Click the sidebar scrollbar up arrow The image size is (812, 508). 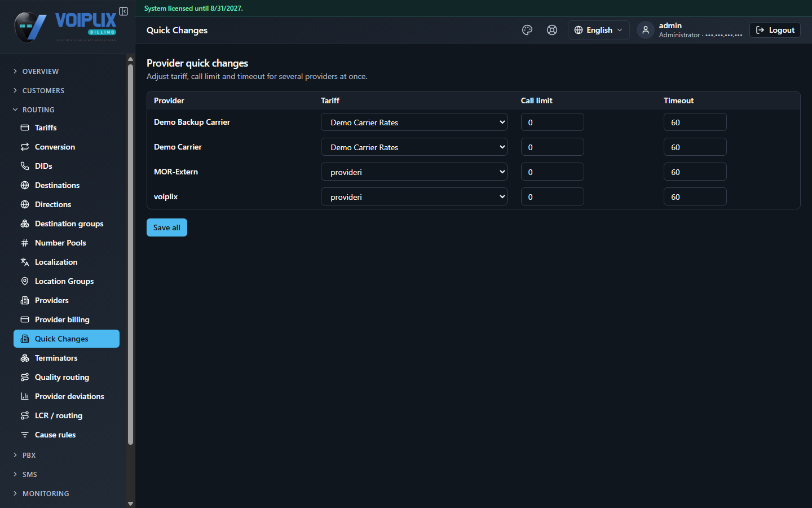[130, 59]
